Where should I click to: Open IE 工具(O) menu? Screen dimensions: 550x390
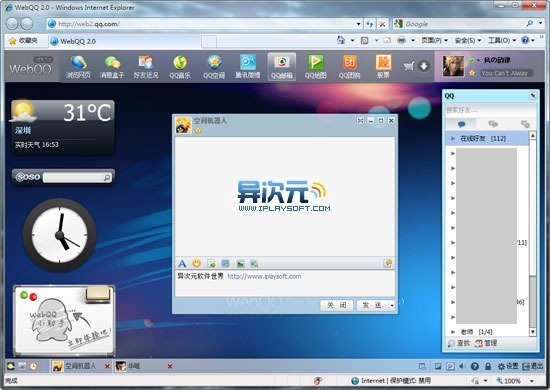(x=502, y=41)
